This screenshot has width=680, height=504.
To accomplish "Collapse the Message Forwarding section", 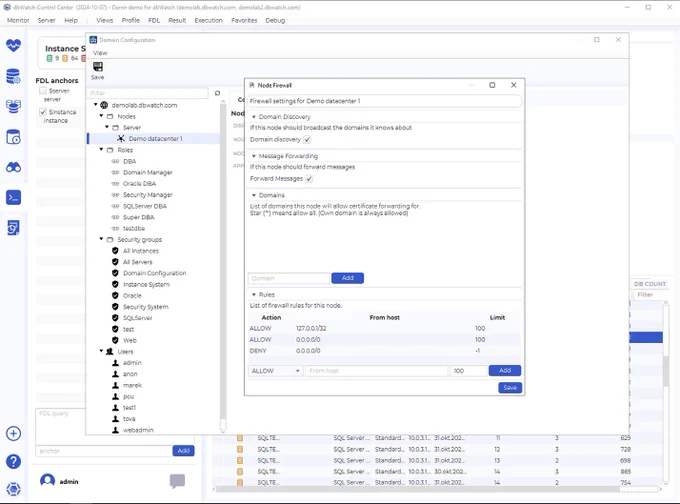I will [254, 156].
